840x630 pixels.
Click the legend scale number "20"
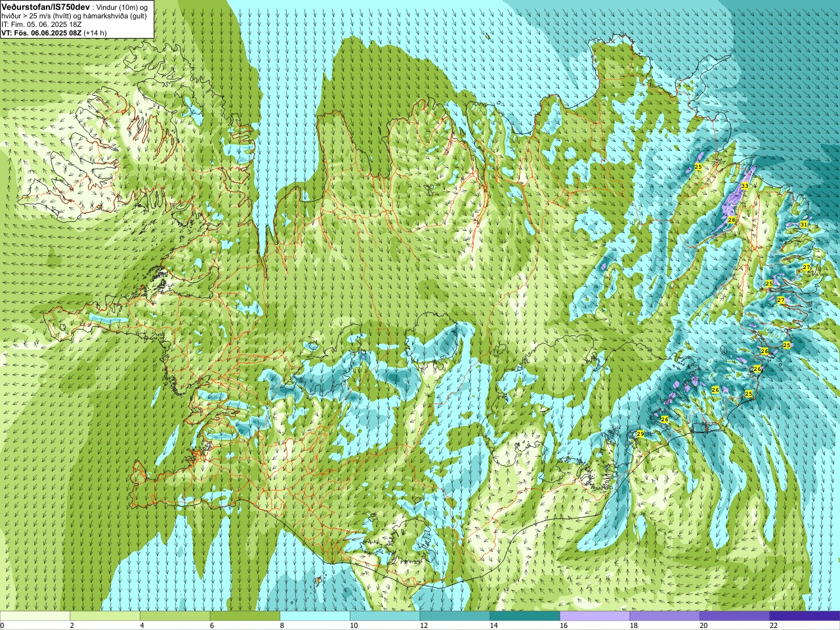pos(703,625)
